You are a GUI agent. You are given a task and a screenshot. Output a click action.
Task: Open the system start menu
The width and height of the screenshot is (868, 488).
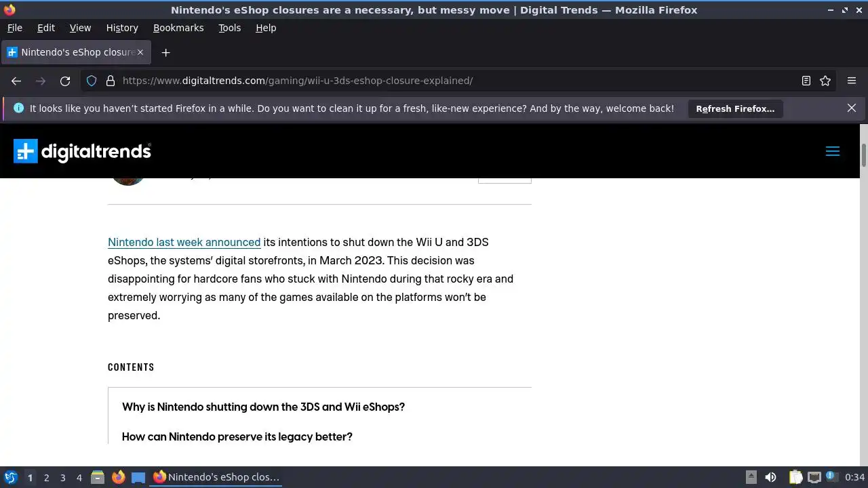(10, 477)
